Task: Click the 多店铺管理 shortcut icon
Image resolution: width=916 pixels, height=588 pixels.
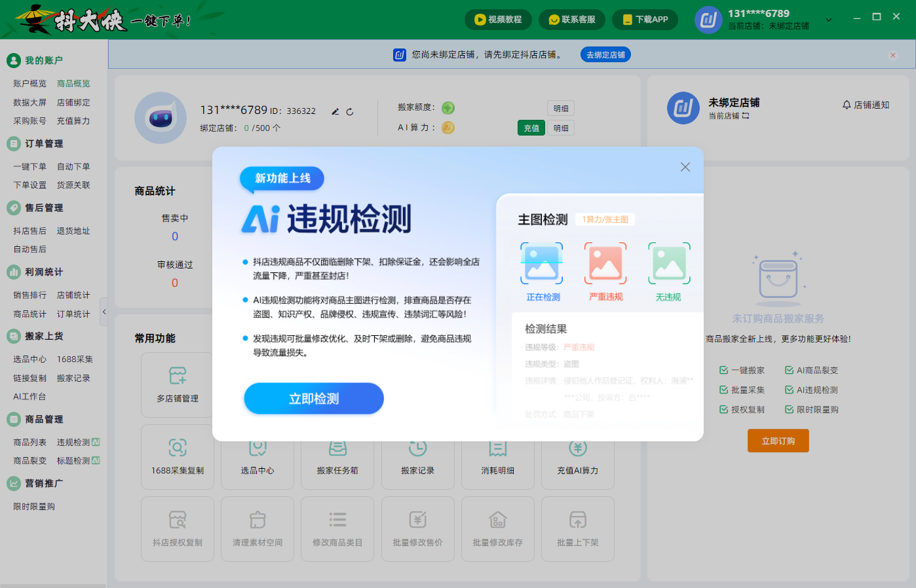Action: point(178,376)
